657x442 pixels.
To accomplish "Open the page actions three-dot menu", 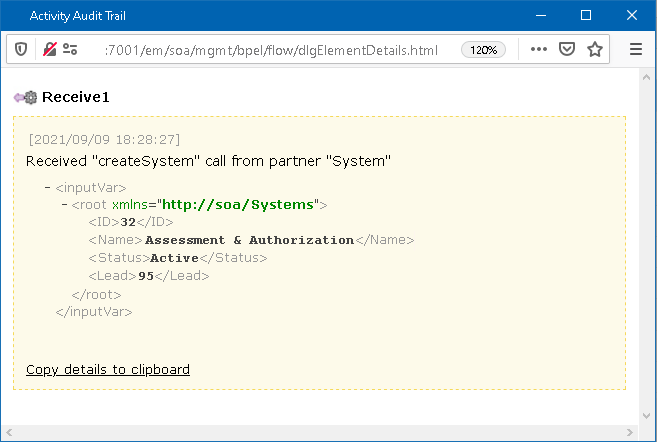I will click(538, 49).
